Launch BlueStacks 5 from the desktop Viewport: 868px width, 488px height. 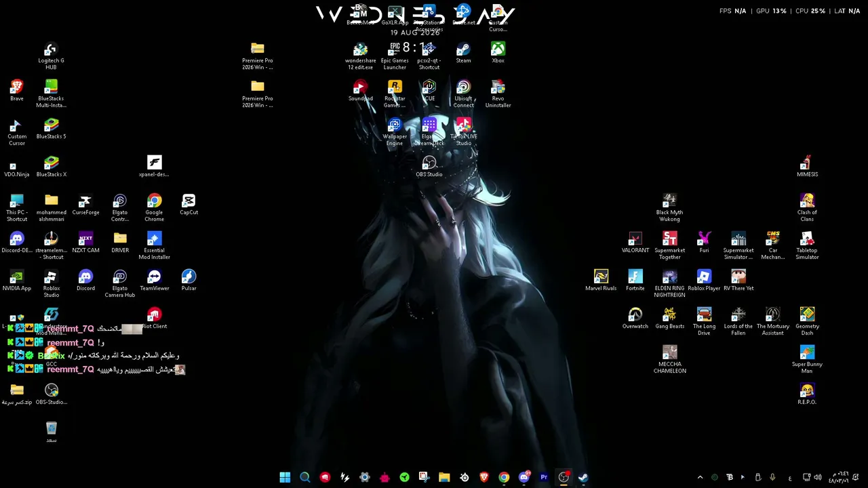click(51, 129)
